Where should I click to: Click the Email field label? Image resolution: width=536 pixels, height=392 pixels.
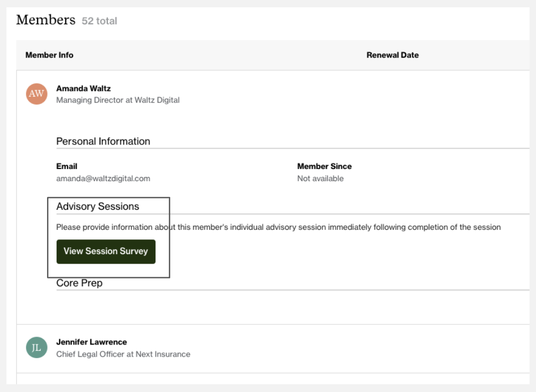[x=67, y=166]
